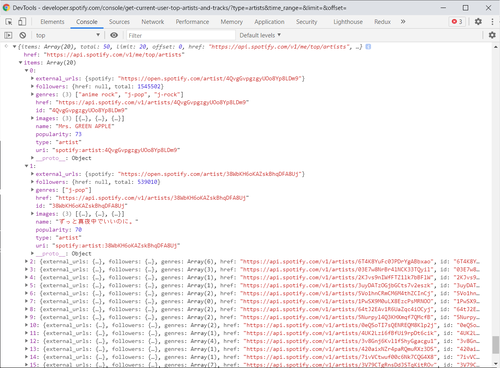Toggle the device toolbar icon

point(22,22)
